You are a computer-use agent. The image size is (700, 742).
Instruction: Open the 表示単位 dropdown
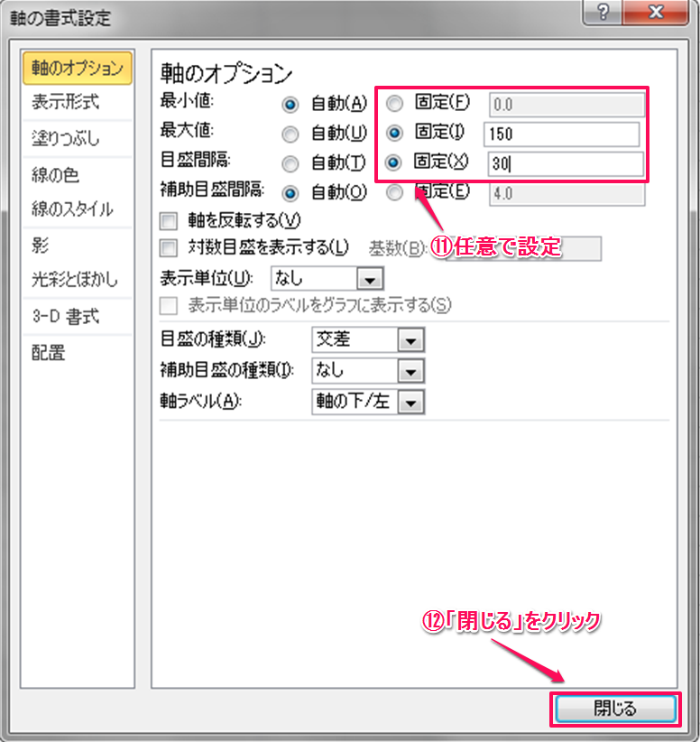click(370, 279)
